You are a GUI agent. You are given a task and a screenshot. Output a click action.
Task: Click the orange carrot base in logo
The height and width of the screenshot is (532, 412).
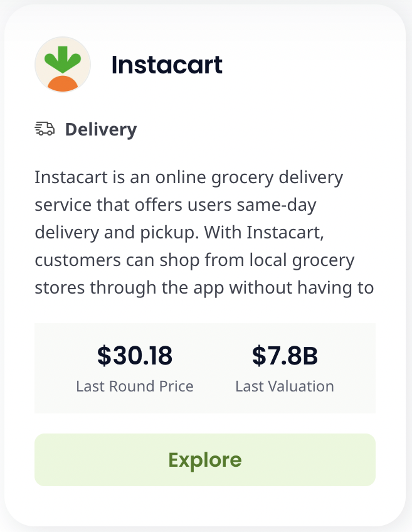[63, 84]
